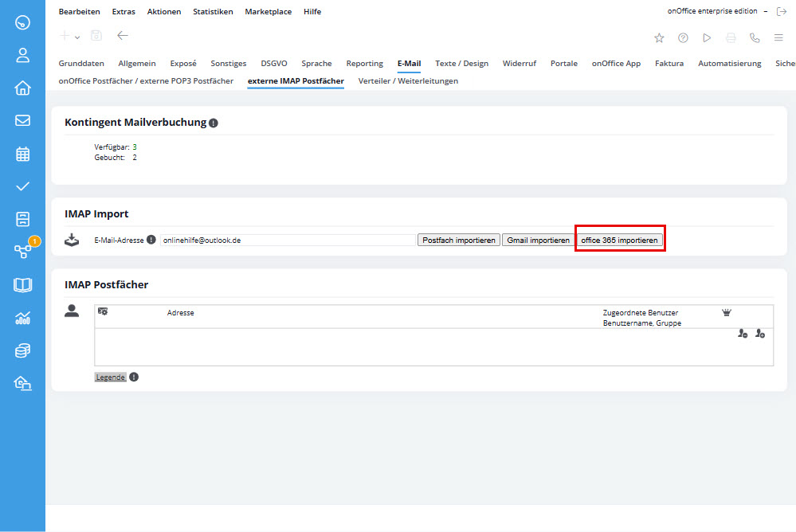Expand the plus create-new dropdown arrow
This screenshot has height=532, width=796.
77,37
